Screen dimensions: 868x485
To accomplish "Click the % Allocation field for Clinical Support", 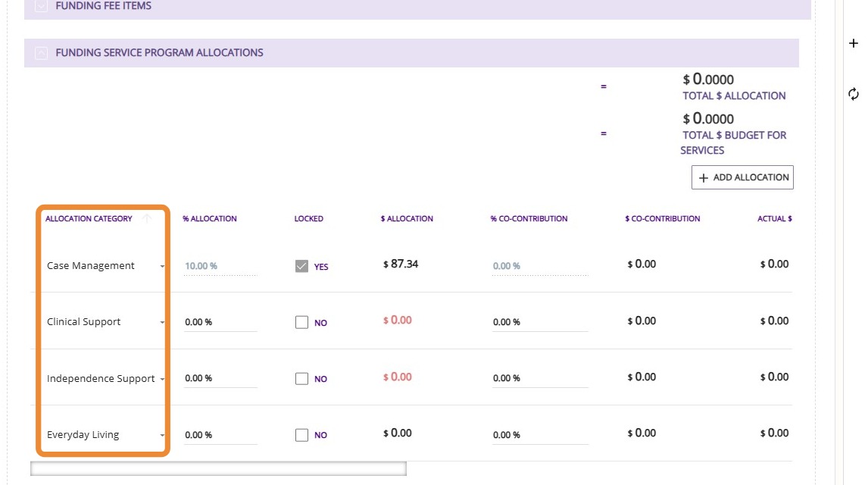I will [220, 322].
